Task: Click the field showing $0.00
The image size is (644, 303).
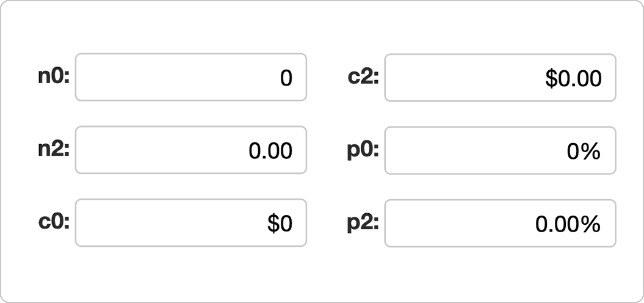Action: click(x=500, y=78)
